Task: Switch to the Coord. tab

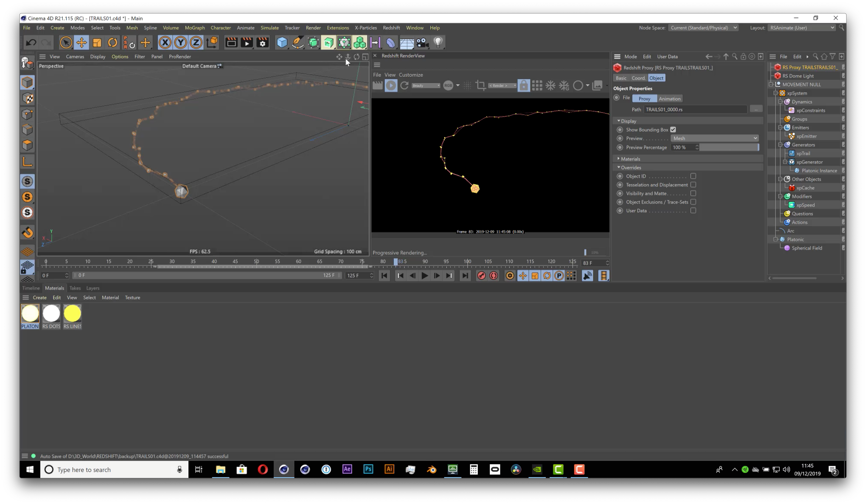Action: click(638, 78)
